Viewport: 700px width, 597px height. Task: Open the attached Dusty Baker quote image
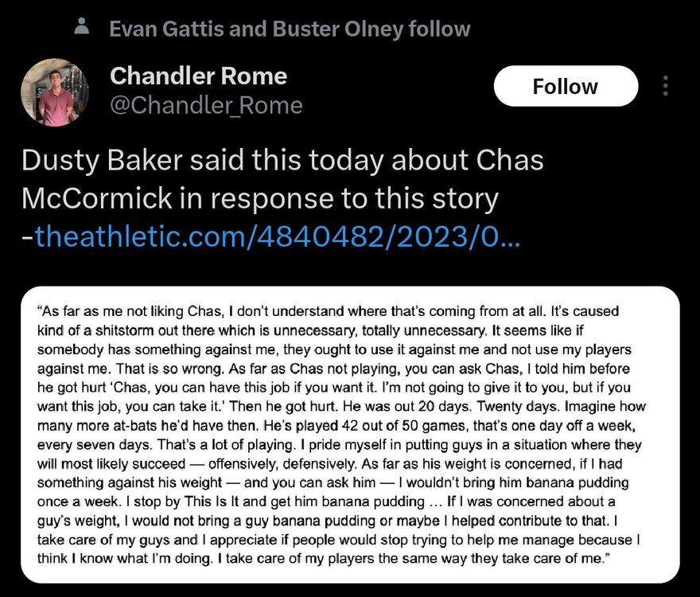click(361, 433)
